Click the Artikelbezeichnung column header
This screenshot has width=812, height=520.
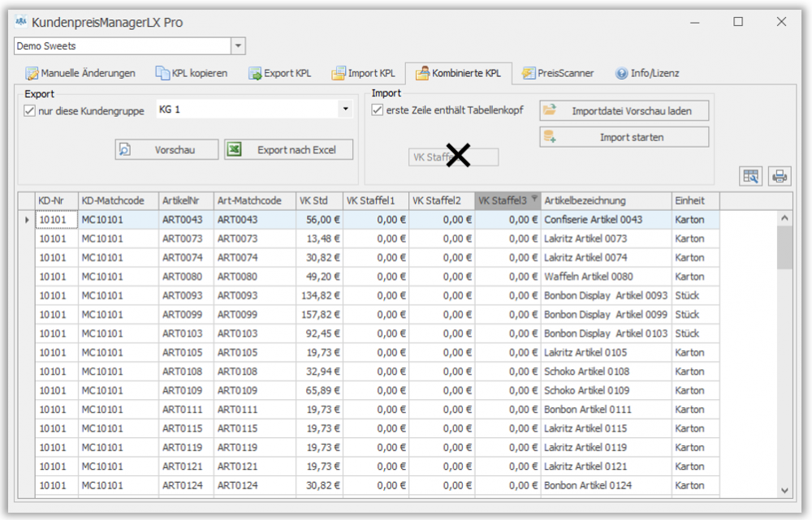(606, 200)
